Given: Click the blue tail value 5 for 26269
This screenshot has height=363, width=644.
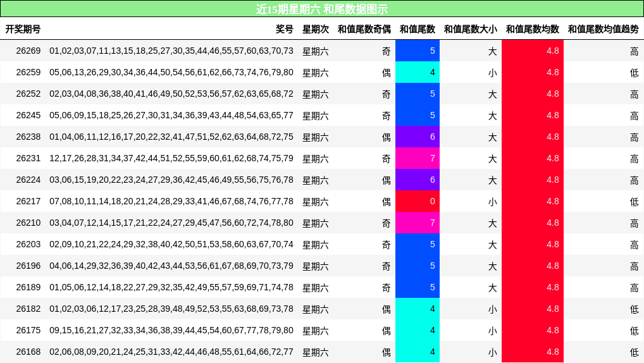Looking at the screenshot, I should [418, 51].
